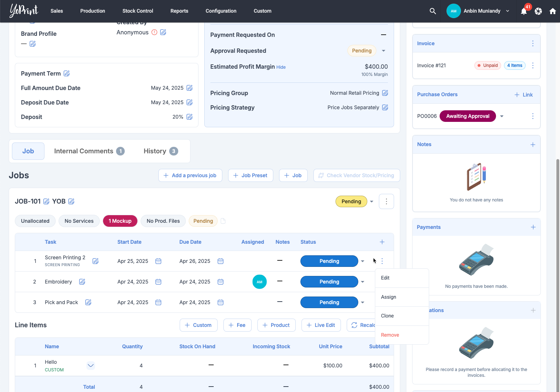This screenshot has width=560, height=392.
Task: Edit the Deposit percentage pencil icon
Action: click(x=189, y=117)
